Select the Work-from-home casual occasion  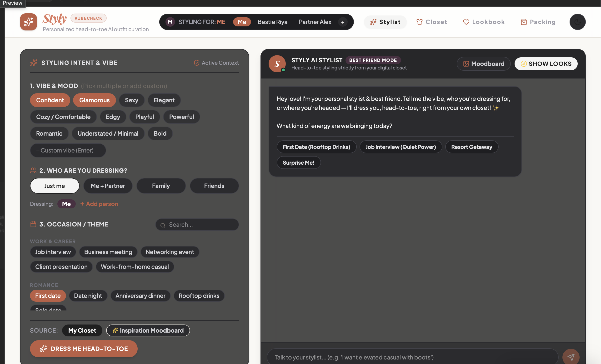point(135,267)
